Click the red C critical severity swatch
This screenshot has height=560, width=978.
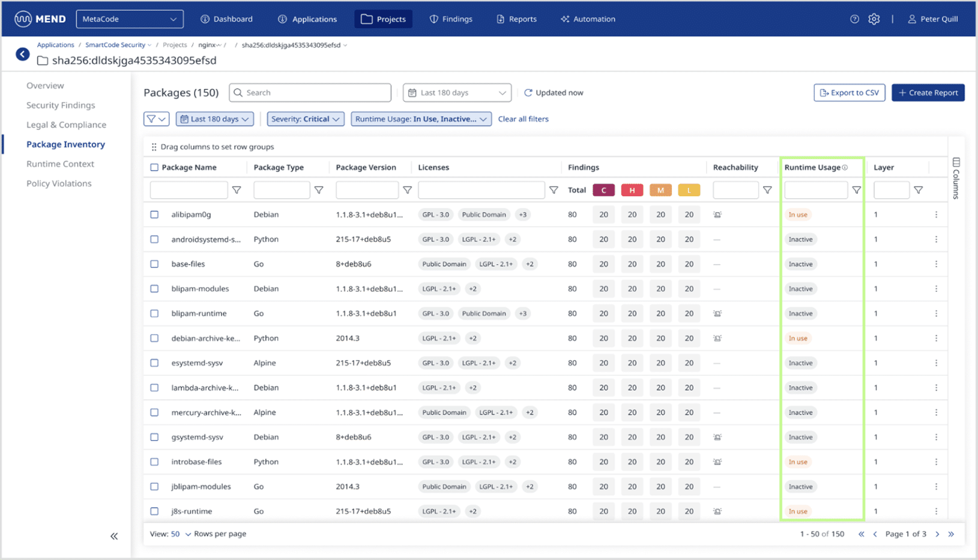603,190
